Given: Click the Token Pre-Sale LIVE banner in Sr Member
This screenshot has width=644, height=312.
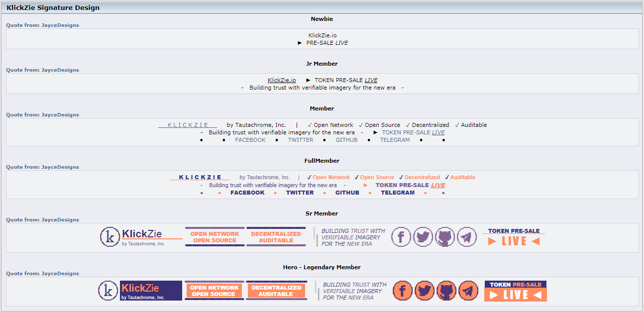Looking at the screenshot, I should click(514, 237).
